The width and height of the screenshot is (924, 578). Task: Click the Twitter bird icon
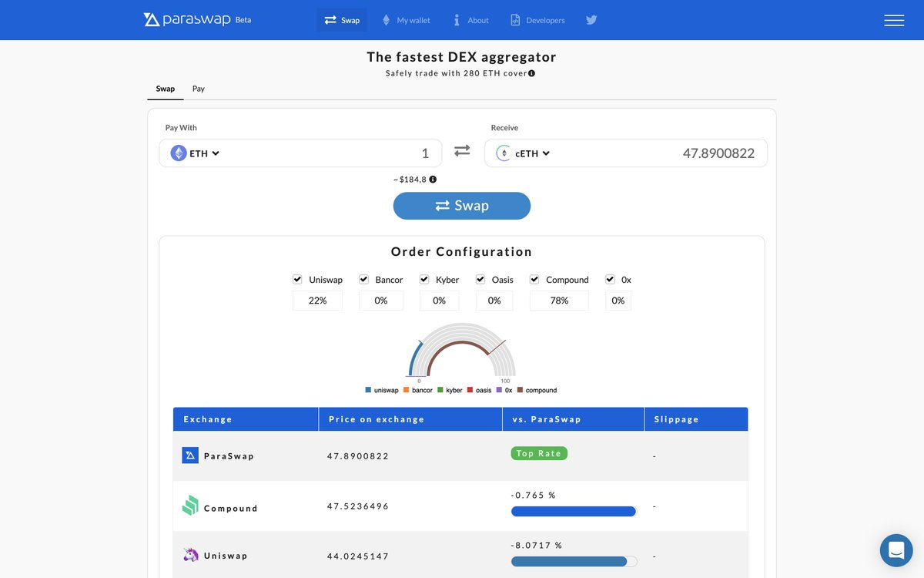click(x=591, y=20)
